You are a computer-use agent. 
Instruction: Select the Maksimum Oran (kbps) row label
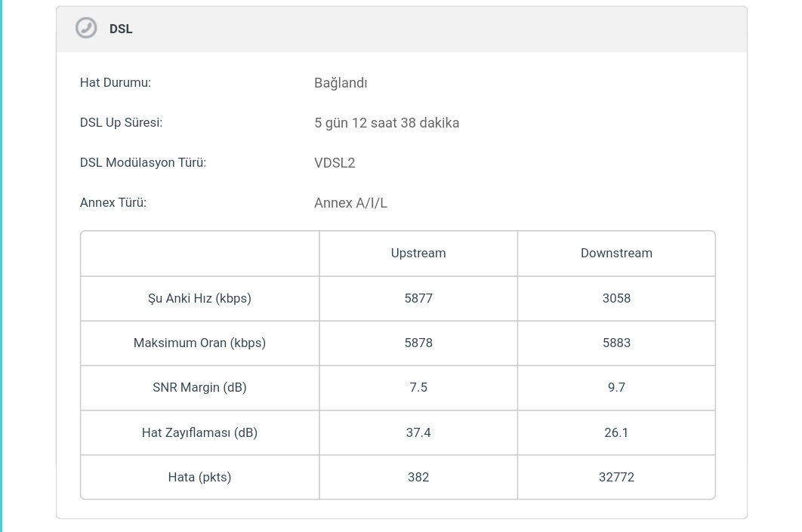point(199,343)
